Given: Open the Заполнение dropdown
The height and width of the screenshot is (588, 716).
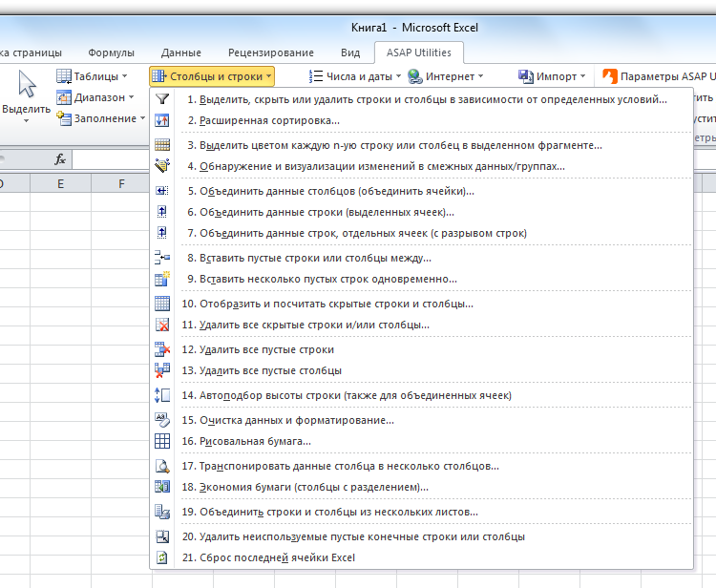Looking at the screenshot, I should point(100,118).
